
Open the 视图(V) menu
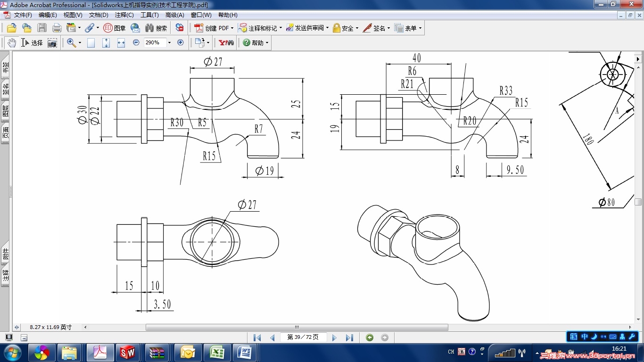[x=73, y=15]
